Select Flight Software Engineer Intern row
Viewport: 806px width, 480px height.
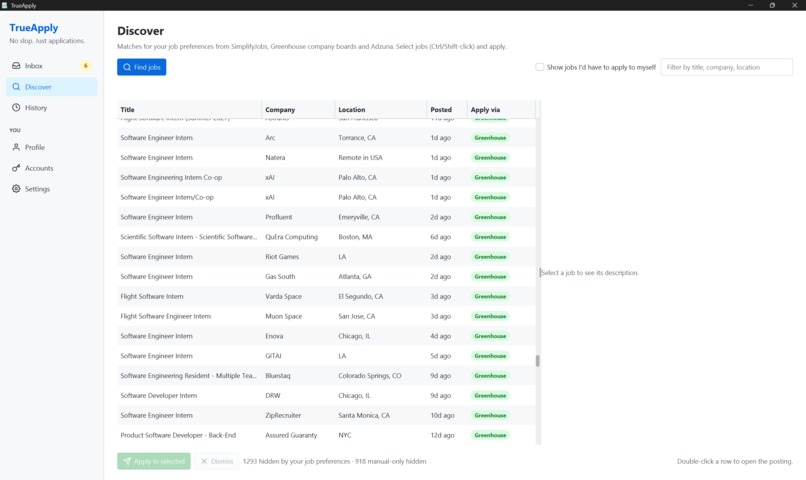pos(326,316)
